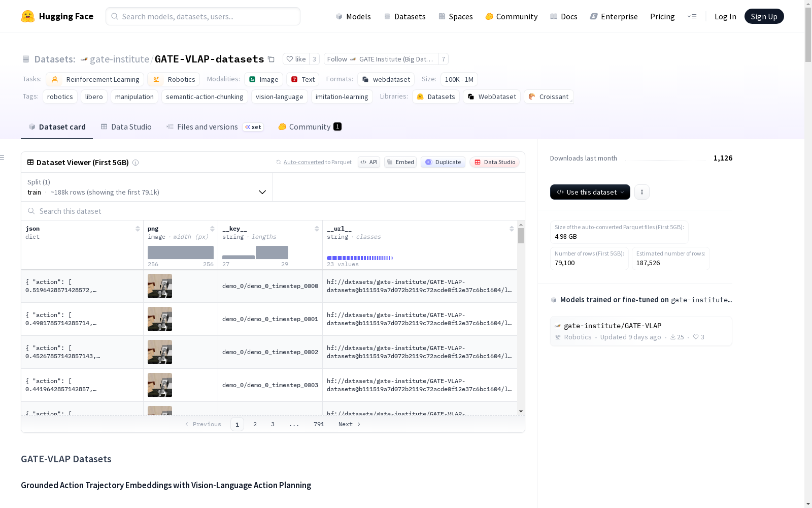The width and height of the screenshot is (812, 508).
Task: Switch to the Data Studio tab
Action: [126, 127]
